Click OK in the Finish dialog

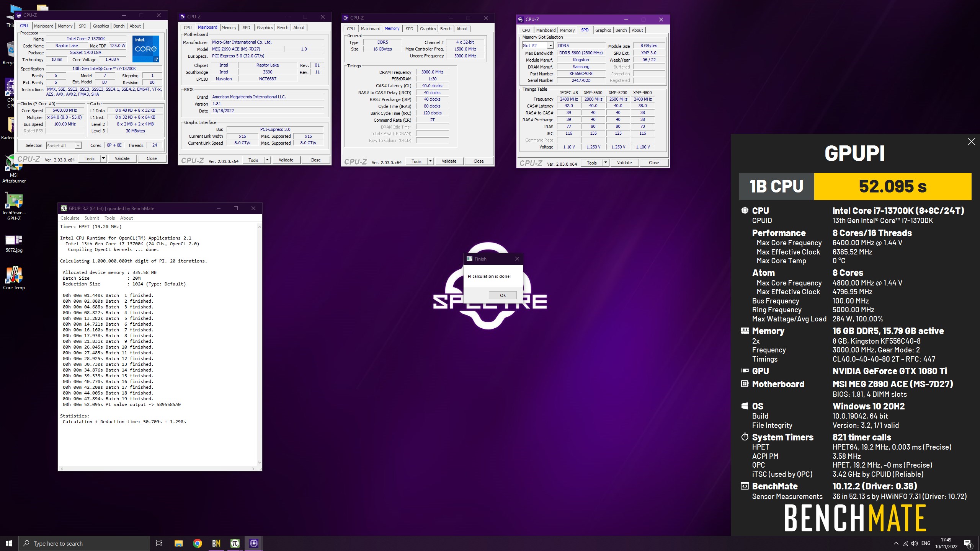point(503,295)
